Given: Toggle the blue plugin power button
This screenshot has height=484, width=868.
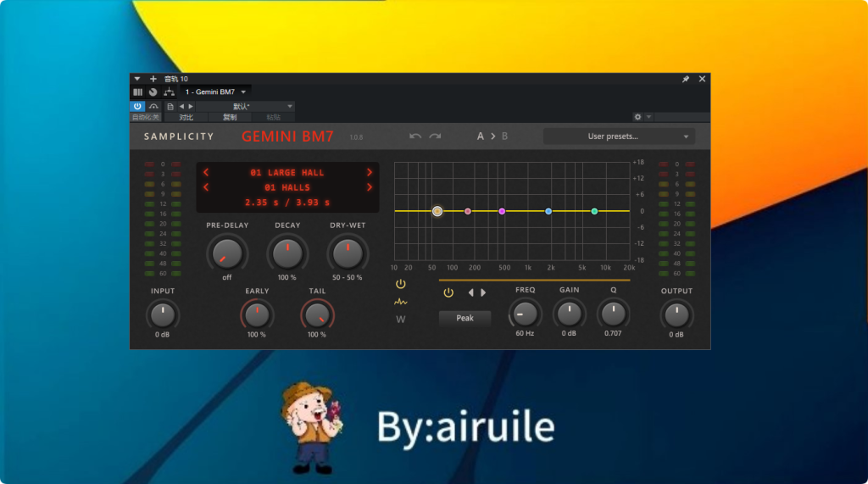Looking at the screenshot, I should coord(137,106).
